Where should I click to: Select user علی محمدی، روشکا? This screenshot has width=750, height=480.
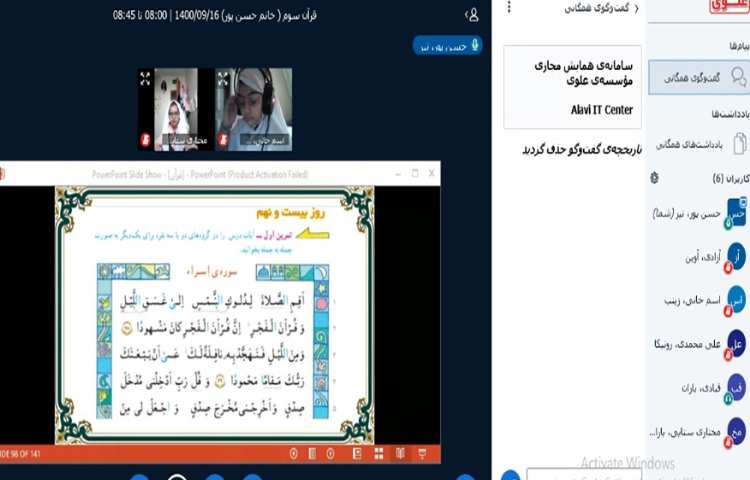coord(699,344)
